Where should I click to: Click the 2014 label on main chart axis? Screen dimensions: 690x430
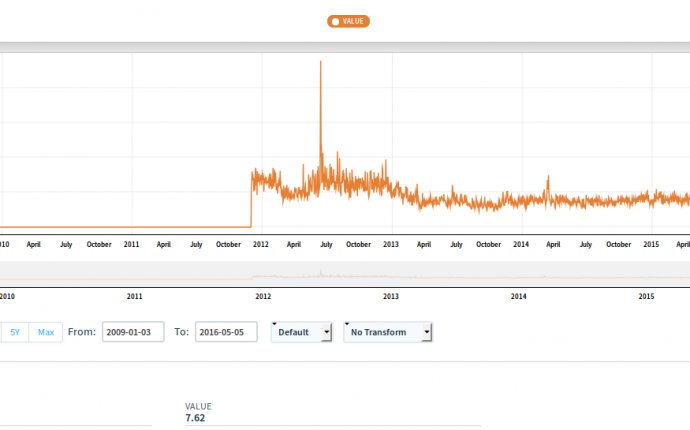521,244
